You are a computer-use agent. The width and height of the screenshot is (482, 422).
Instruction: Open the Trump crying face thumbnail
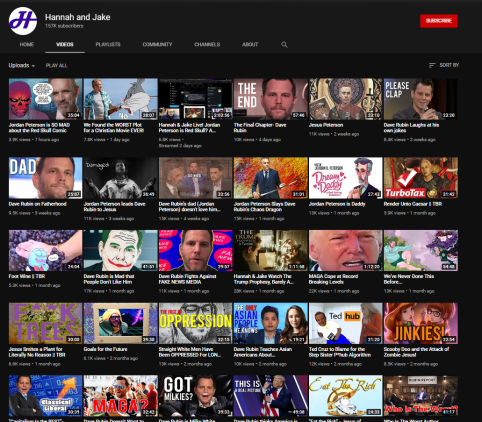[x=345, y=250]
